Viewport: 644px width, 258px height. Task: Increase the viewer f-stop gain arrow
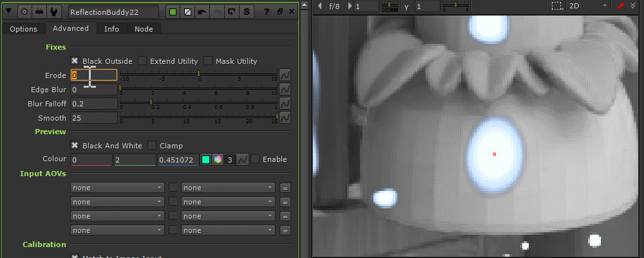tap(350, 6)
